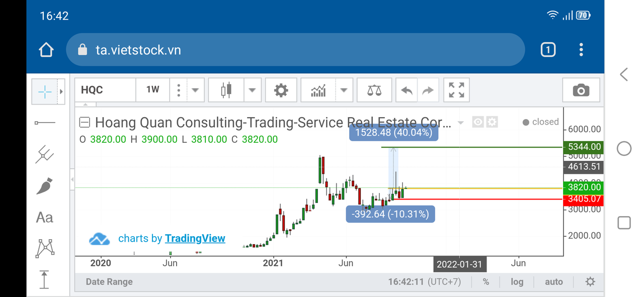Open the browser three-dot menu
Image resolution: width=644 pixels, height=297 pixels.
coord(581,50)
